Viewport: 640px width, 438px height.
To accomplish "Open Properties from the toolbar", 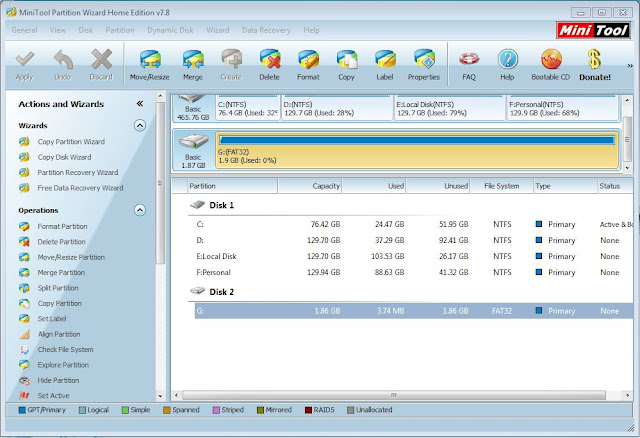I will click(x=424, y=65).
